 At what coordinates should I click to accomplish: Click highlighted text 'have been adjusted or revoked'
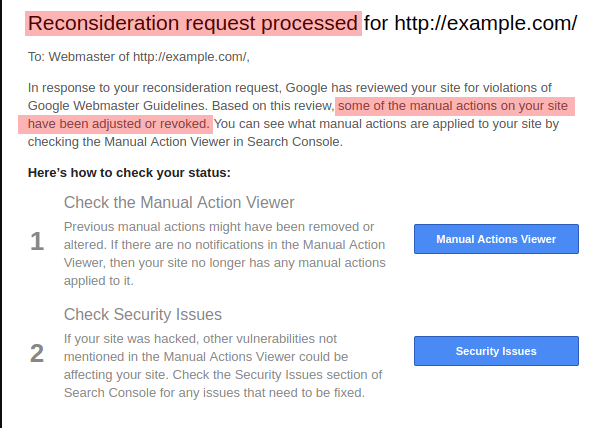(x=118, y=124)
